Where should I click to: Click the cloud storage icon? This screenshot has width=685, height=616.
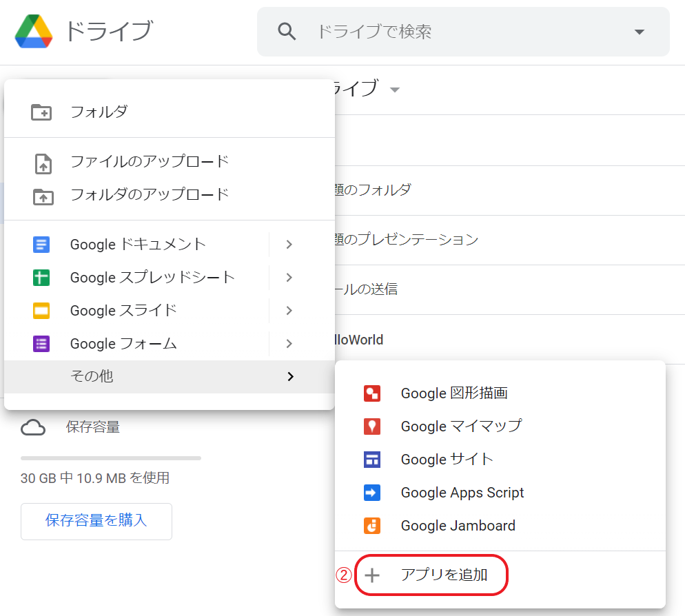click(33, 428)
